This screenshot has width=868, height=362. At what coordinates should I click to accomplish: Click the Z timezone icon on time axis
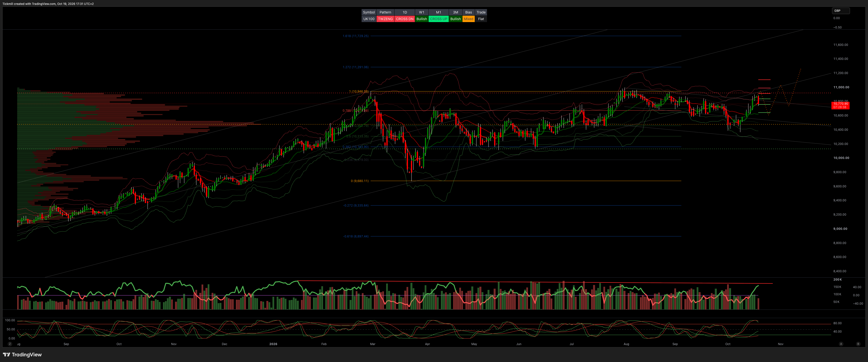point(10,344)
